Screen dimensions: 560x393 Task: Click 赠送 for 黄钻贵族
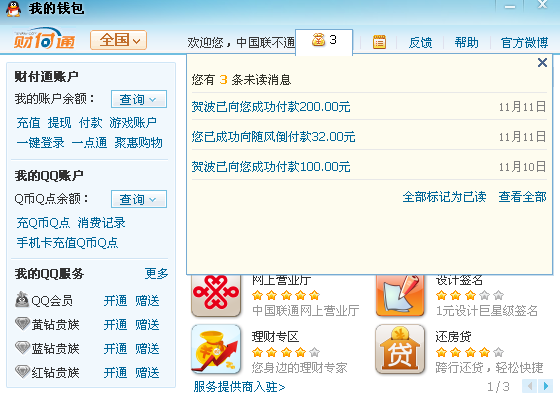click(147, 324)
